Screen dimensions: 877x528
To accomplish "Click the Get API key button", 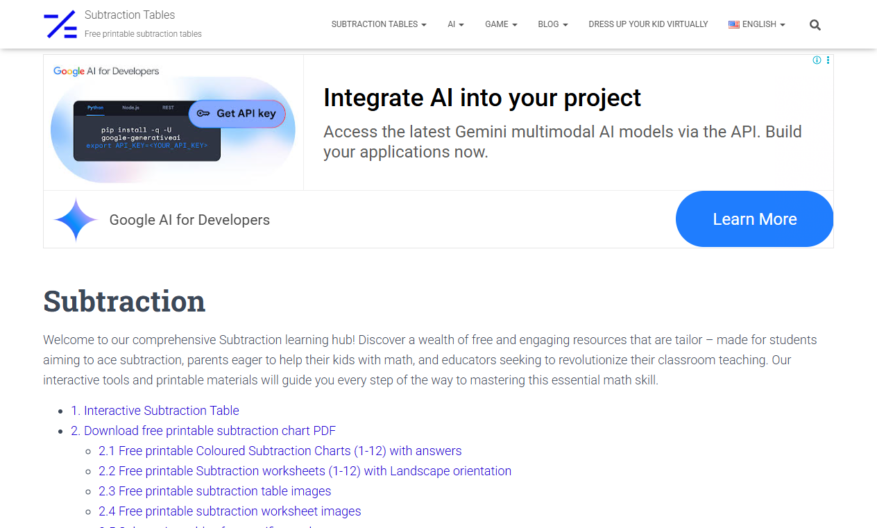I will 237,114.
